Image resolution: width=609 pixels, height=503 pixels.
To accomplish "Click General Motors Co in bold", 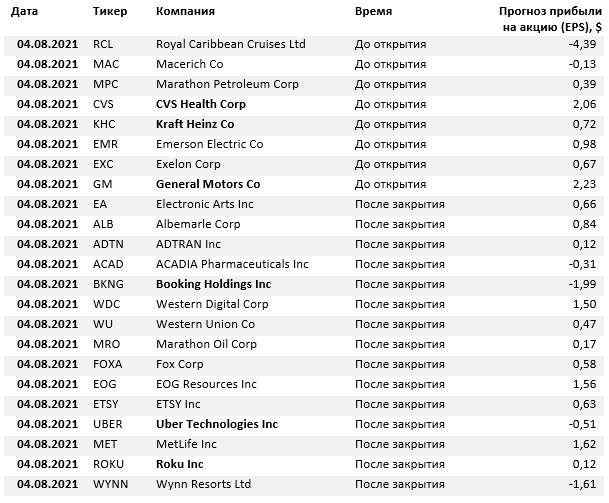I will pos(208,184).
